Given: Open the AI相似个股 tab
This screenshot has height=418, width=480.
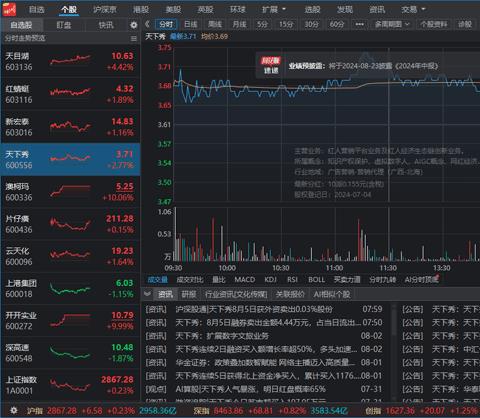Looking at the screenshot, I should pyautogui.click(x=332, y=294).
